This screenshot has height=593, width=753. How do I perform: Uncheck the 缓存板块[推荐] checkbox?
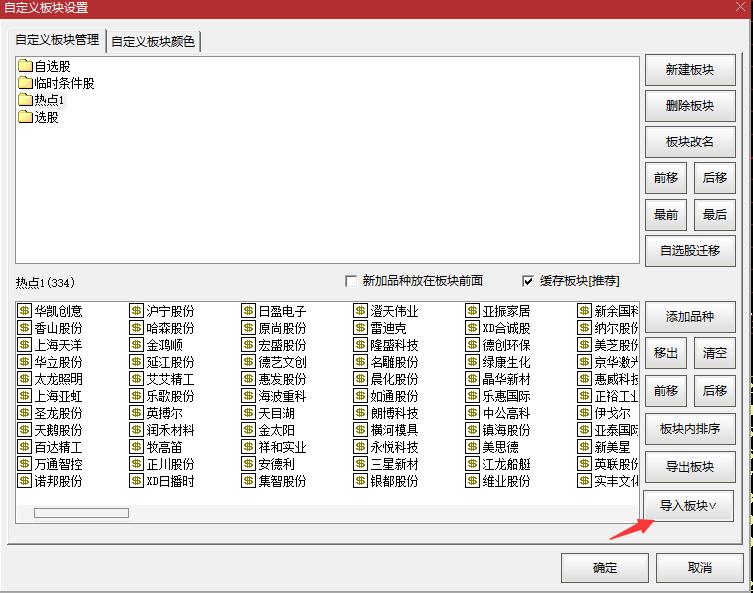(528, 281)
